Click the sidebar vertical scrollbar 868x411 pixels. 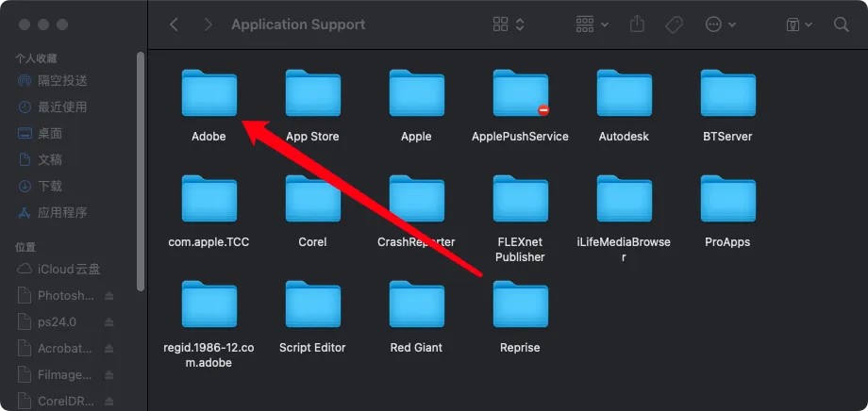(x=141, y=172)
